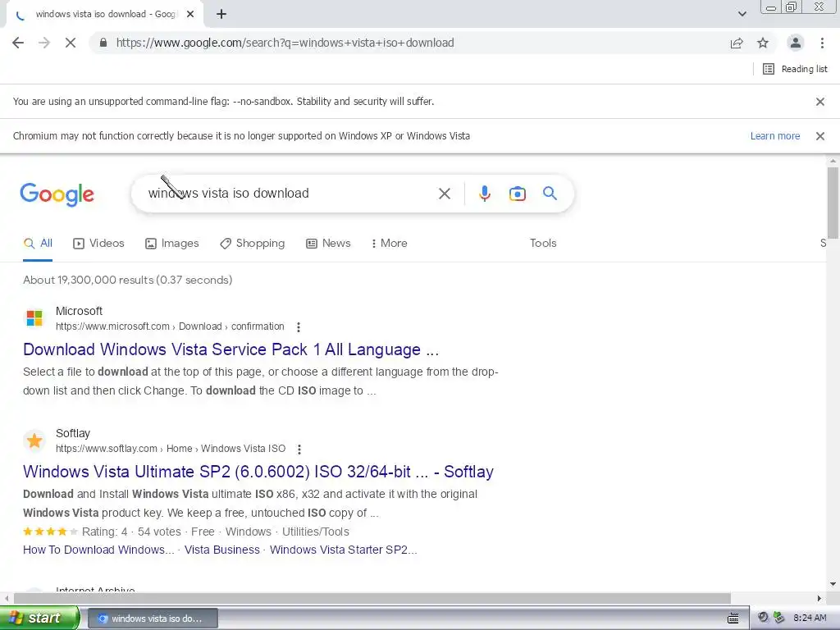Viewport: 840px width, 630px height.
Task: Open the Reading list
Action: [795, 69]
